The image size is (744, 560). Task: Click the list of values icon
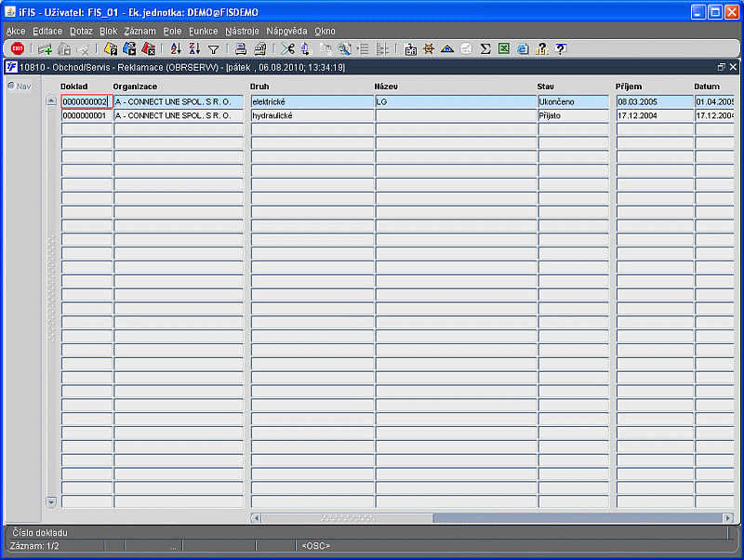[x=363, y=48]
